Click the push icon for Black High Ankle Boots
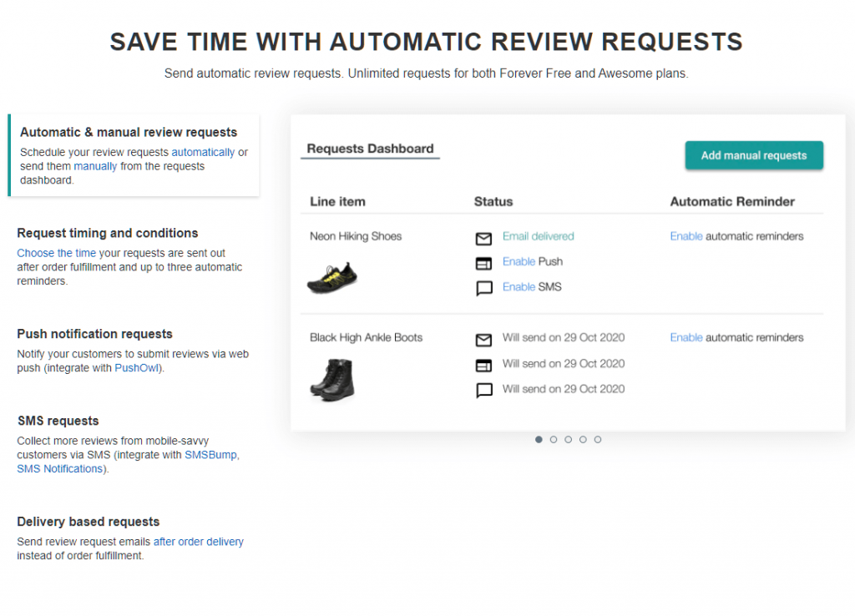The image size is (855, 616). pyautogui.click(x=483, y=365)
